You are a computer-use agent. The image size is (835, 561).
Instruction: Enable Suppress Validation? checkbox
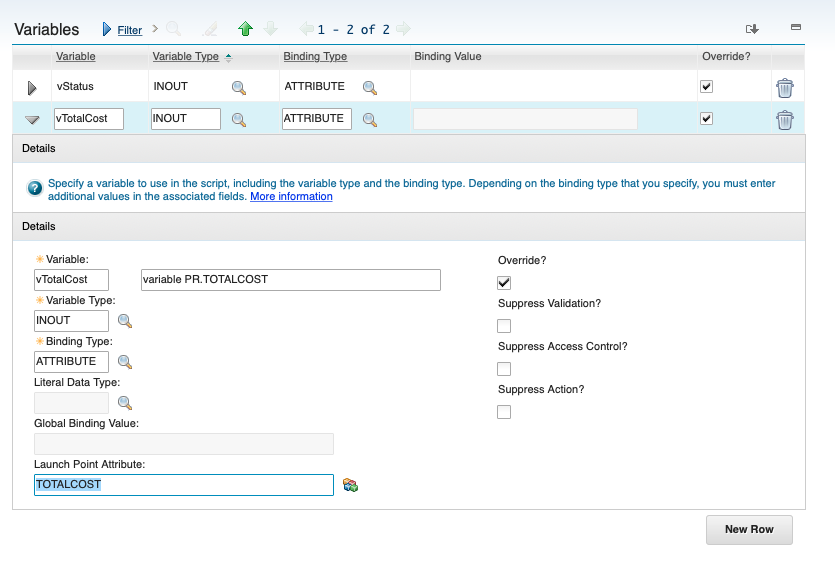click(x=504, y=326)
